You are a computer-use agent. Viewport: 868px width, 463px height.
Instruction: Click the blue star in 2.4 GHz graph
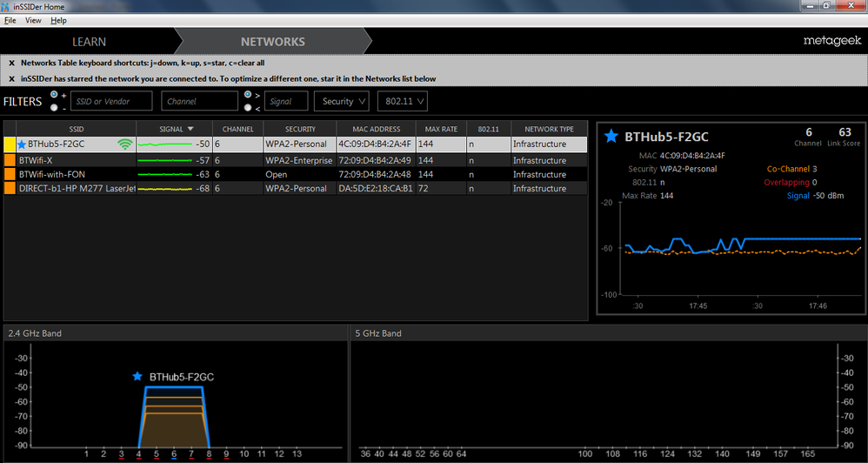137,377
